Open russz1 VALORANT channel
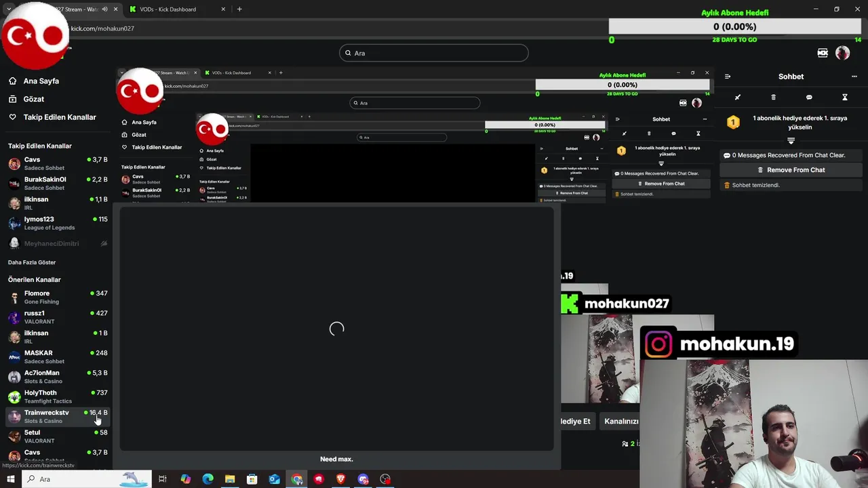This screenshot has height=488, width=868. [x=58, y=317]
